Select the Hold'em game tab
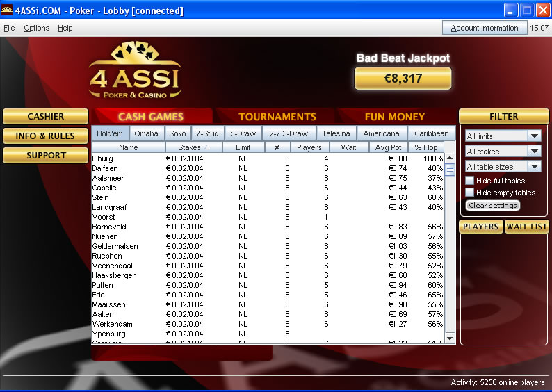The width and height of the screenshot is (552, 392). 110,133
